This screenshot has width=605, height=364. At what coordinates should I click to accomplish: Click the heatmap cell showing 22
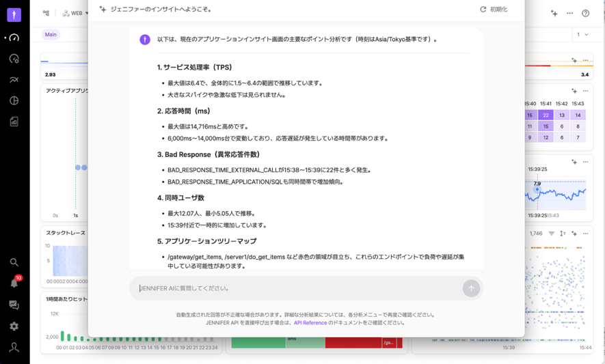pyautogui.click(x=546, y=115)
